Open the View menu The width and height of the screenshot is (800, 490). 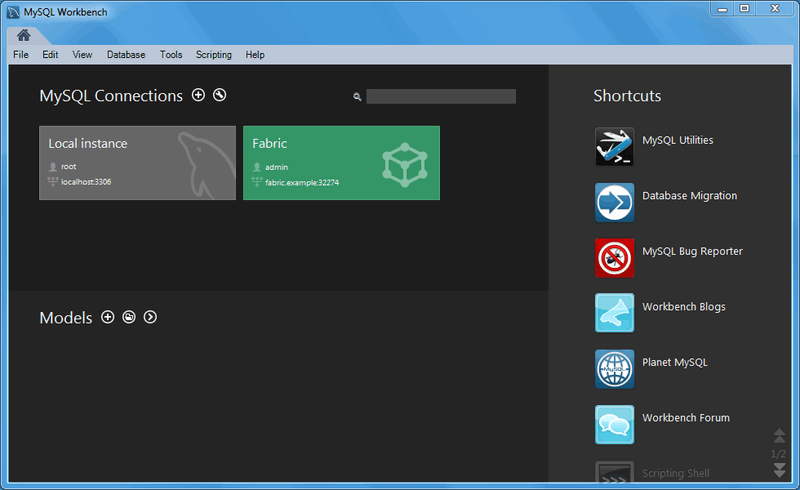82,55
